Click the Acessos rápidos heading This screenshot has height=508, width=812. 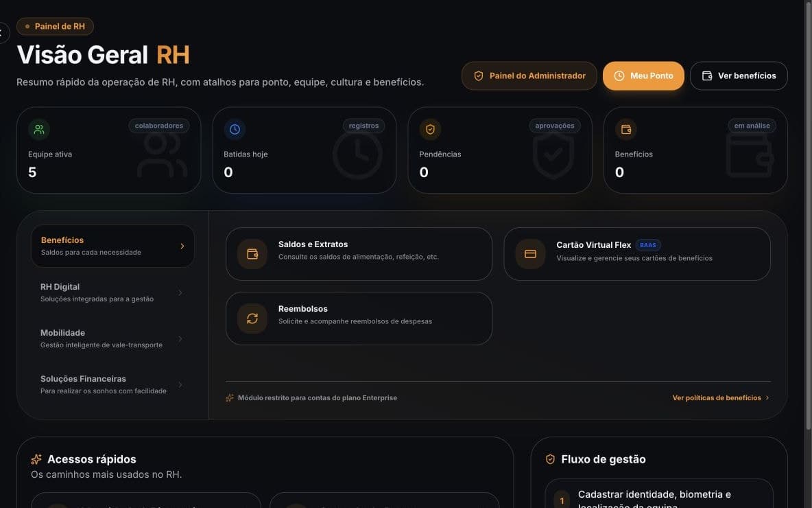[92, 459]
